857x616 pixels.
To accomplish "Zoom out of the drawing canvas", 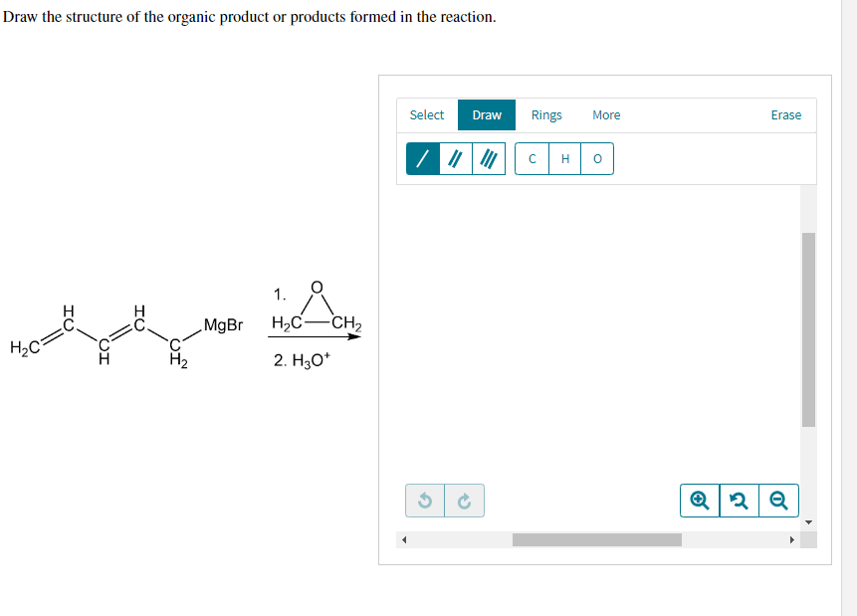I will (x=779, y=501).
